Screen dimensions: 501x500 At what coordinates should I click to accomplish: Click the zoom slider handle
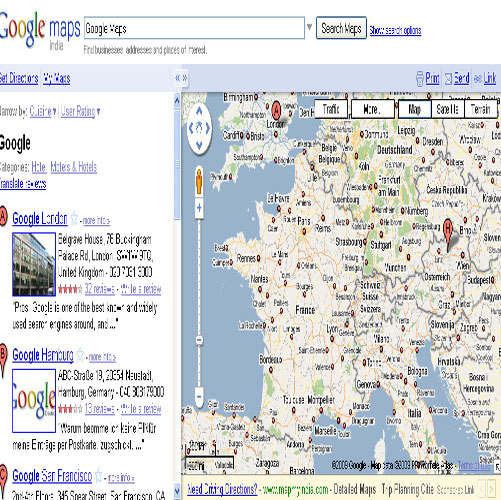[199, 340]
